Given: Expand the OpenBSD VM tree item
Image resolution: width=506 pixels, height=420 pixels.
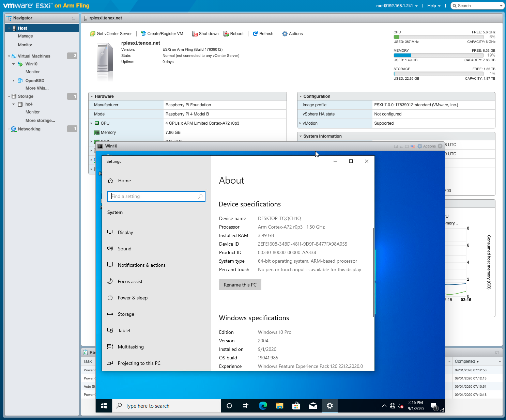Looking at the screenshot, I should coord(14,81).
